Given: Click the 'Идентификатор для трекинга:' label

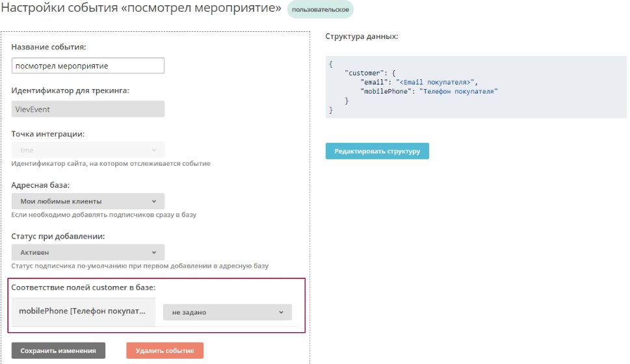Looking at the screenshot, I should tap(70, 90).
